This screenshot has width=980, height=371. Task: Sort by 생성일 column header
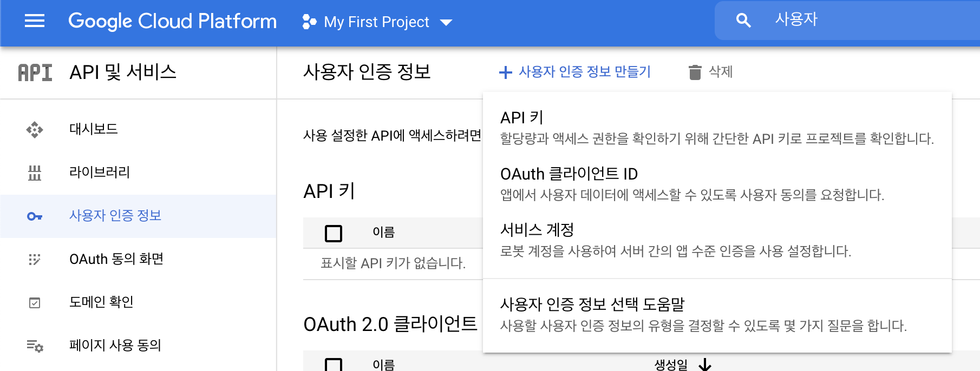[x=671, y=365]
